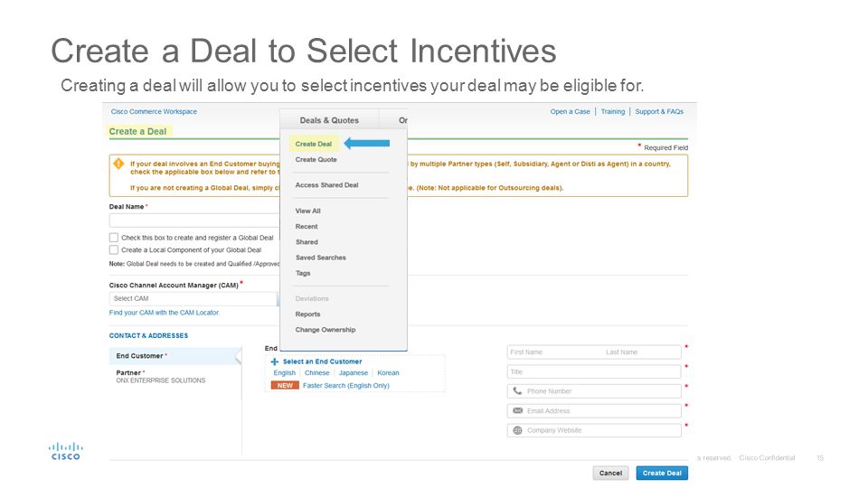
Task: Click the envelope icon in Email Address field
Action: [x=517, y=410]
